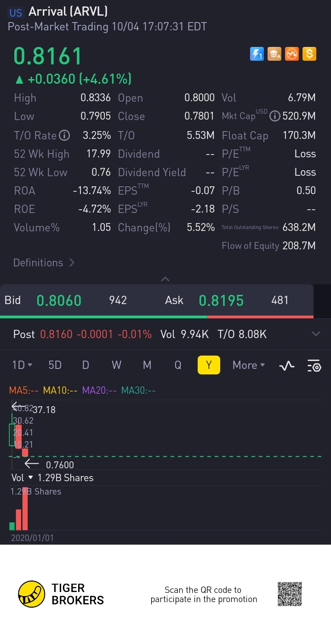Image resolution: width=331 pixels, height=644 pixels.
Task: Expand the Post market row chevron
Action: 316,334
